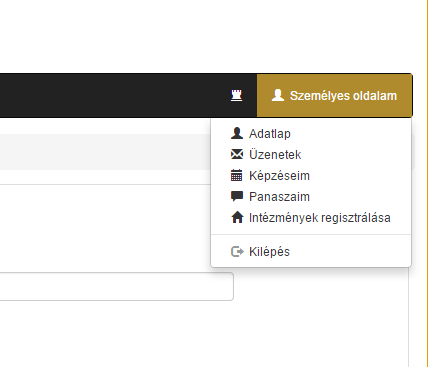Viewport: 428px width, 367px height.
Task: Click the calendar icon beside Képzéseim
Action: 237,175
